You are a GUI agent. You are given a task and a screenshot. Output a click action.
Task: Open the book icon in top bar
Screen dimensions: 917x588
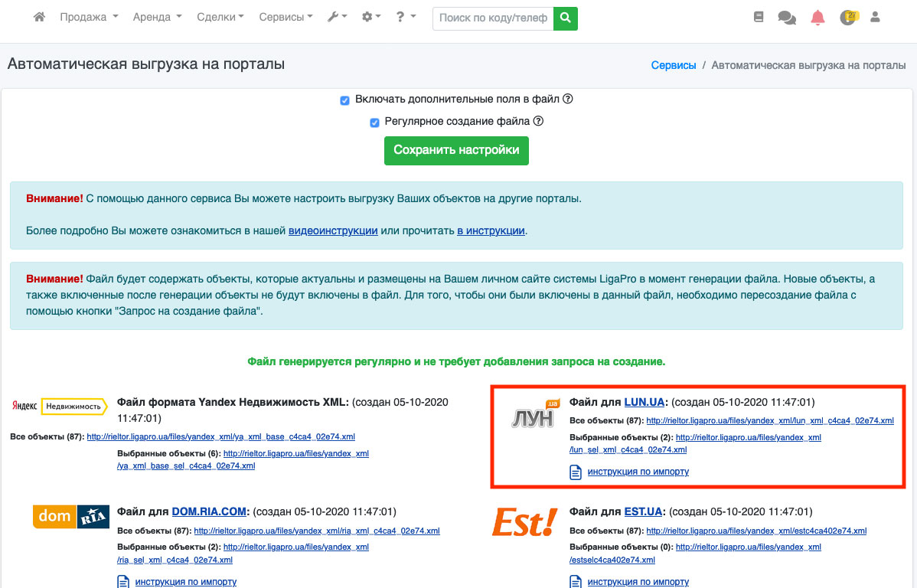tap(759, 17)
